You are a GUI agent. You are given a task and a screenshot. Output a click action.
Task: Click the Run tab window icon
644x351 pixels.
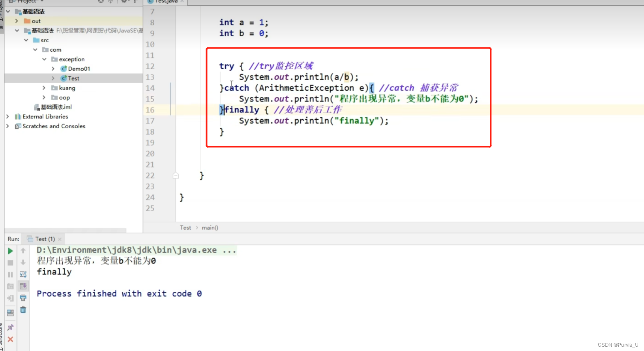coord(30,239)
